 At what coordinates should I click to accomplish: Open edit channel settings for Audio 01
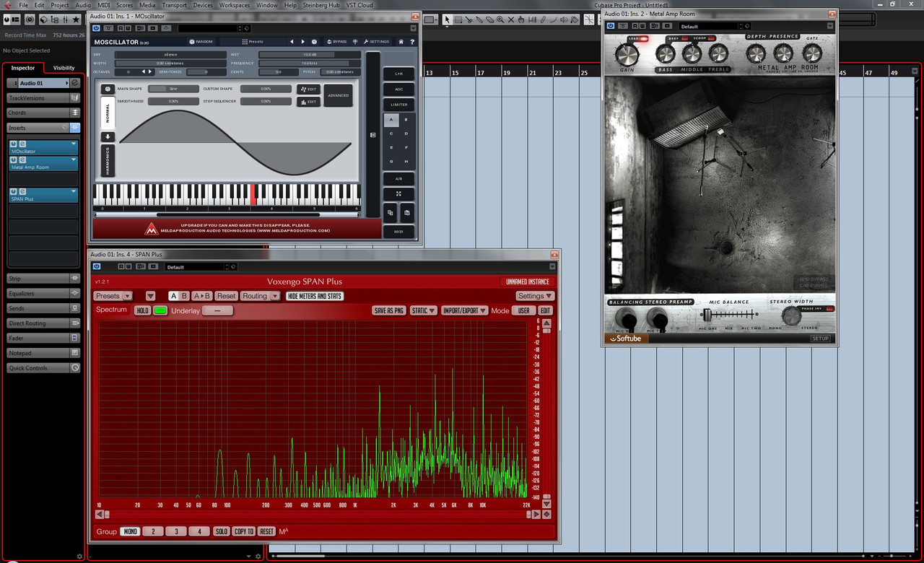click(x=74, y=83)
